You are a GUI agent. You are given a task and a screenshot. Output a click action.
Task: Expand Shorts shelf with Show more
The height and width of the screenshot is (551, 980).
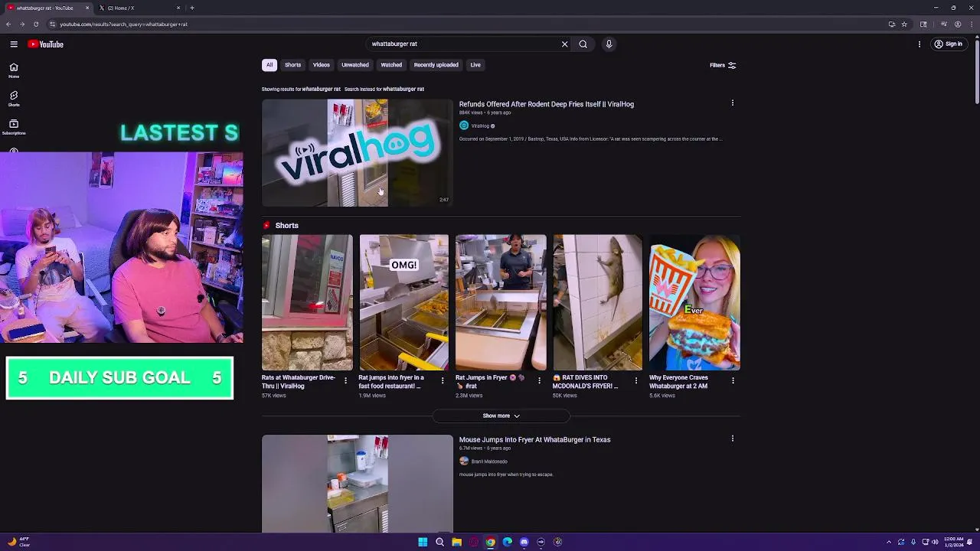click(x=501, y=416)
